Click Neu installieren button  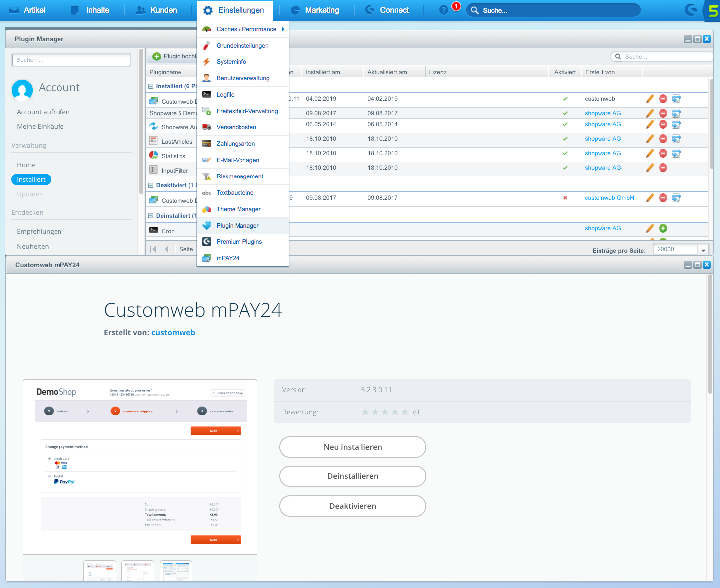coord(353,447)
